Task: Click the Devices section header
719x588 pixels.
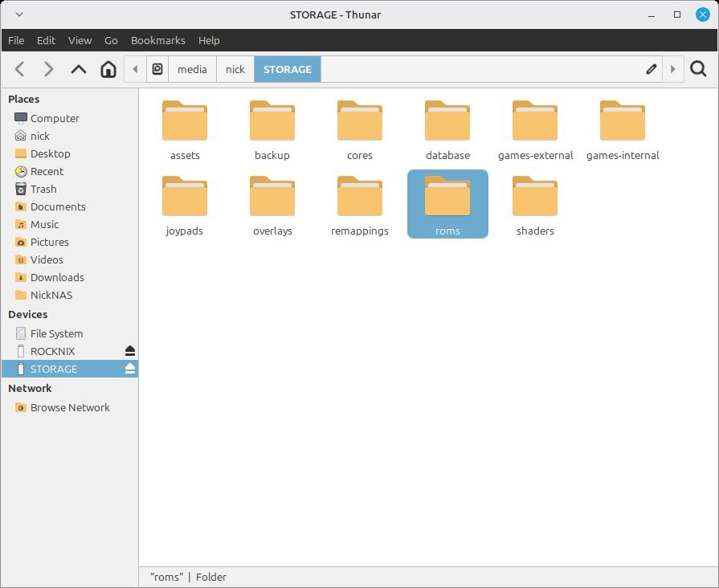Action: coord(28,314)
